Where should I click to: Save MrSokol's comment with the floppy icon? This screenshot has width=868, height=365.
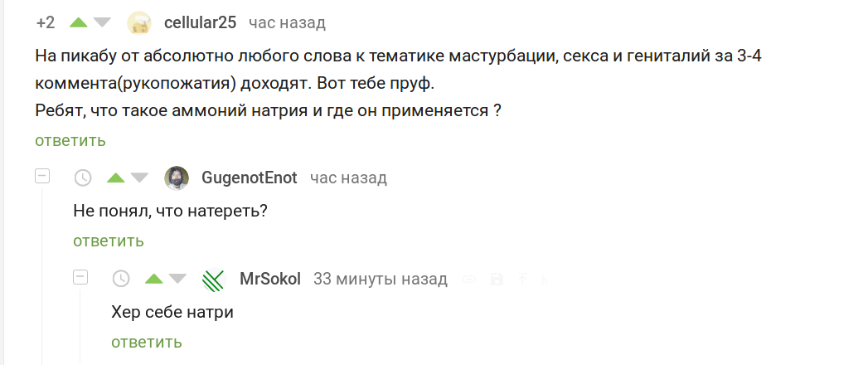497,280
